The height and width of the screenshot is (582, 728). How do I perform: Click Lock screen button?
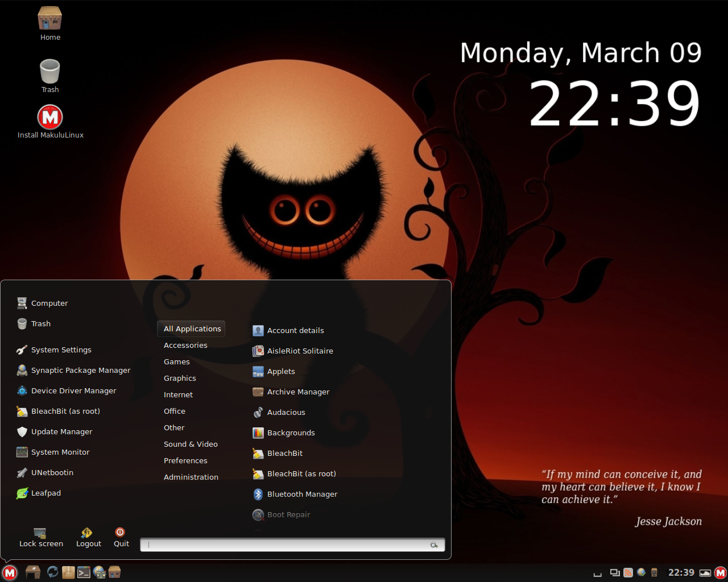(41, 538)
